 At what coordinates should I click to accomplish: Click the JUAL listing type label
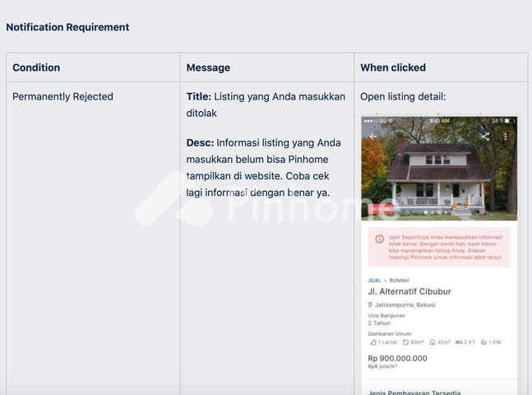click(x=375, y=280)
